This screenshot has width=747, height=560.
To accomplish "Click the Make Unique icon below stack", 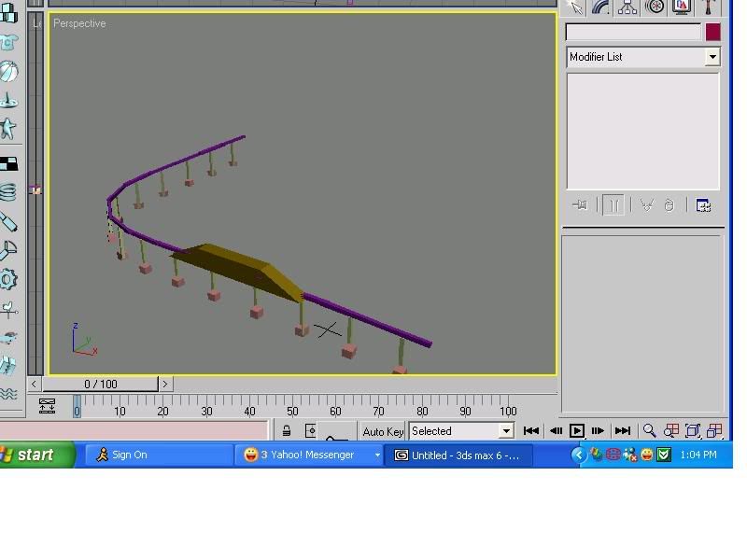I will click(647, 205).
